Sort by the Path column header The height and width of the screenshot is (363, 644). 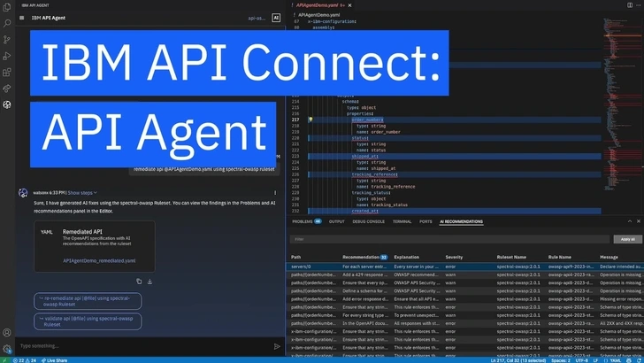[x=295, y=257]
